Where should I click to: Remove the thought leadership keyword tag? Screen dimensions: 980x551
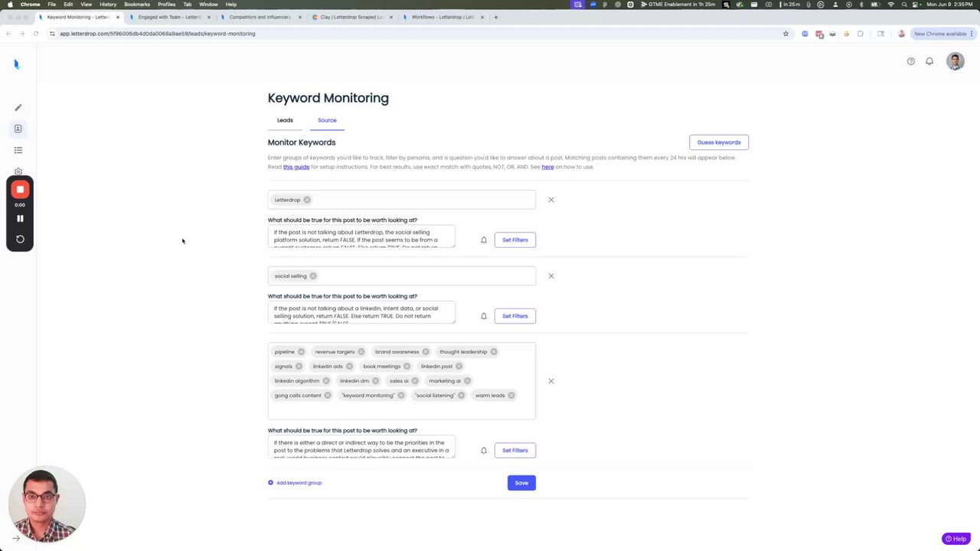click(494, 352)
